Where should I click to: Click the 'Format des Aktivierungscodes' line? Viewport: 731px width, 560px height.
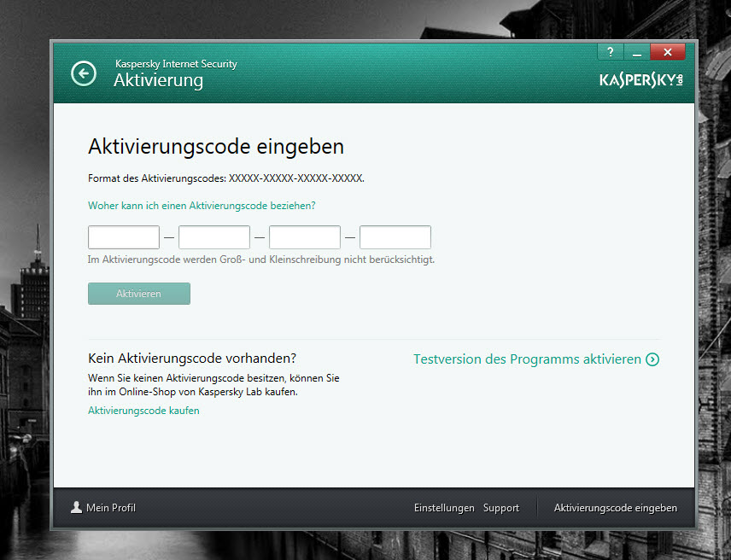(226, 178)
